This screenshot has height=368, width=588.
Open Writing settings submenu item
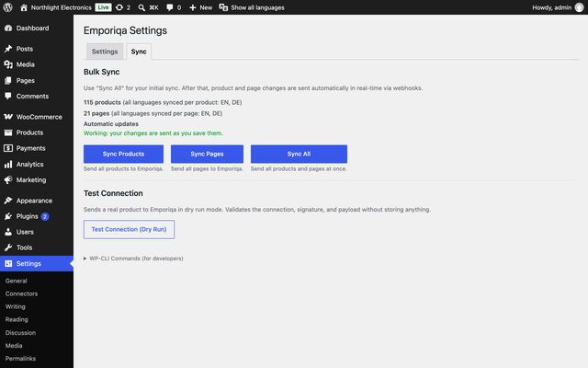16,306
